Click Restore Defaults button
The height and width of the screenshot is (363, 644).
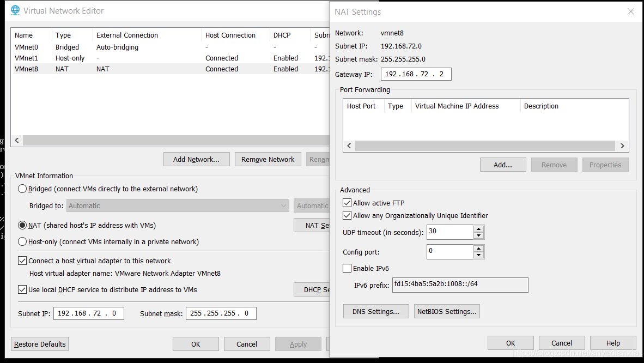tap(40, 344)
